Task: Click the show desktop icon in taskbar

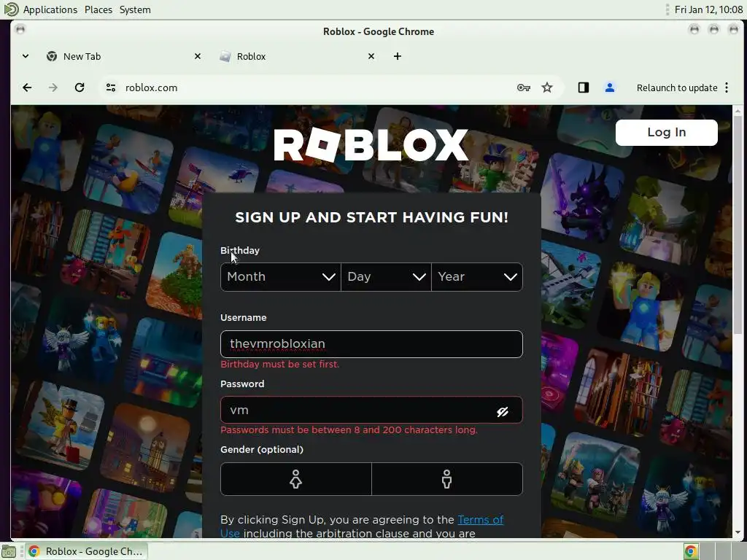Action: [x=9, y=551]
